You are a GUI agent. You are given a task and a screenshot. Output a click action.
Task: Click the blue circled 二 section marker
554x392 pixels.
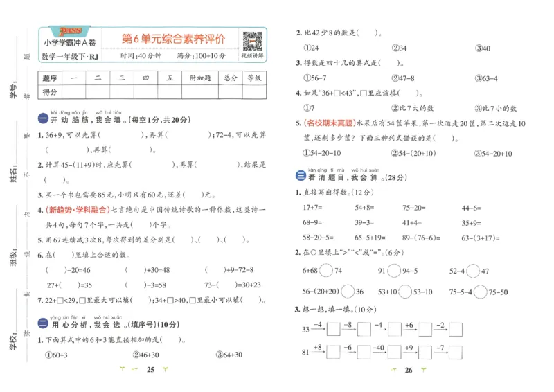pos(43,323)
